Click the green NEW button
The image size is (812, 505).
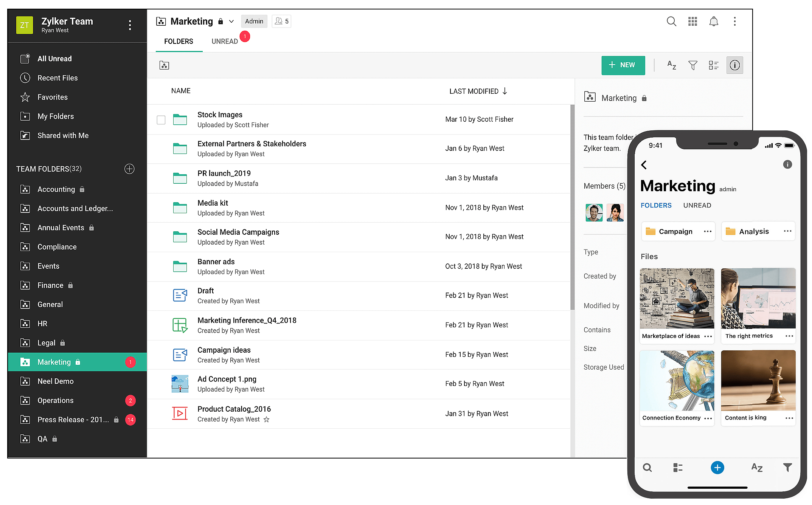click(x=623, y=65)
